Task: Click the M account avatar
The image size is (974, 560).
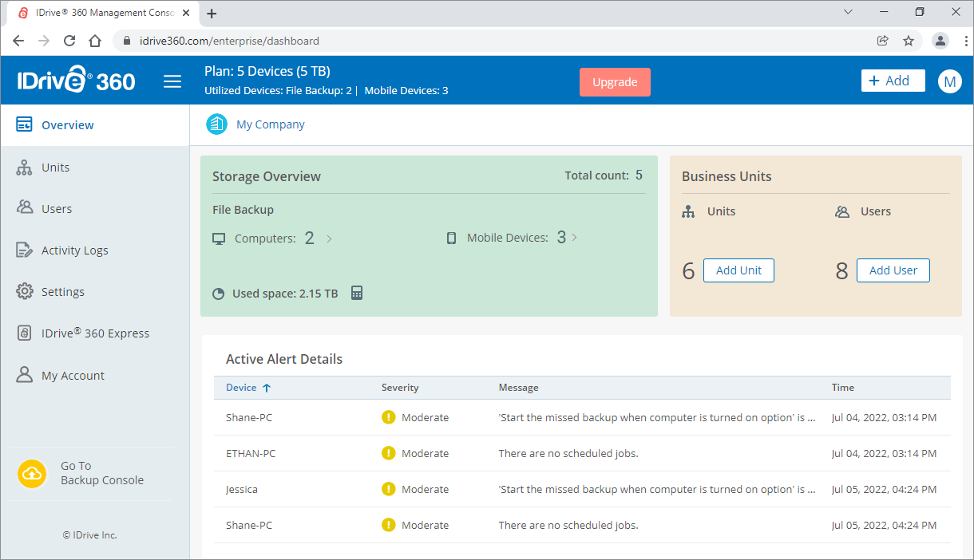Action: pos(949,81)
